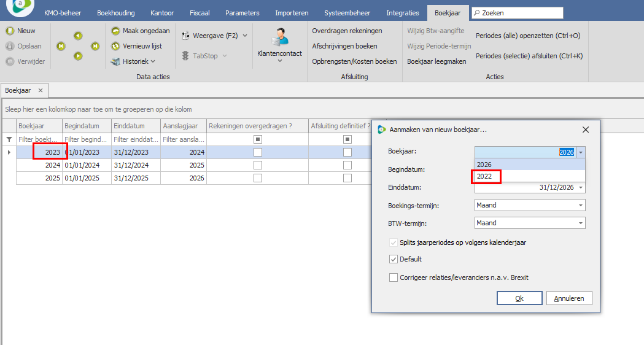Refresh list with Vernieuw lijst
The width and height of the screenshot is (644, 345).
[115, 46]
